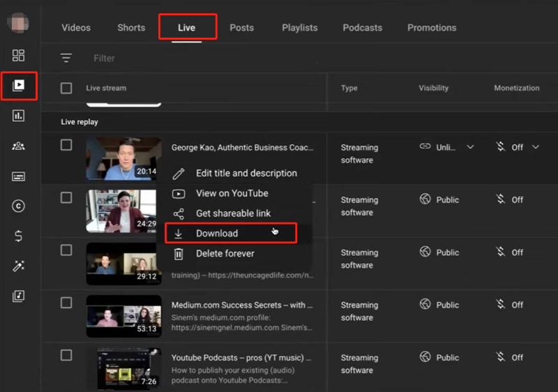Image resolution: width=558 pixels, height=392 pixels.
Task: Click monetization off icon for George Kao row
Action: [x=501, y=146]
